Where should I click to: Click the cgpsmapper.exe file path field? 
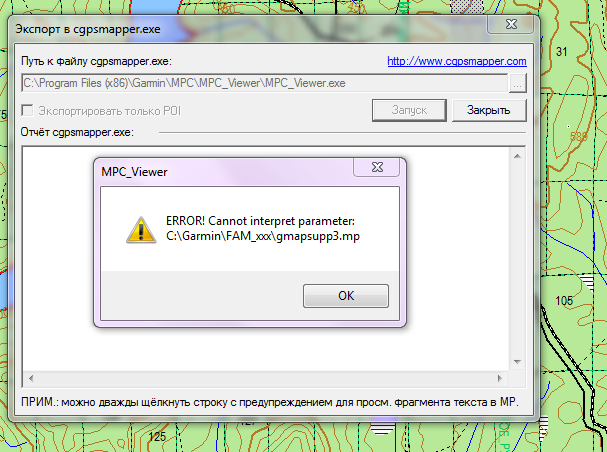pyautogui.click(x=264, y=83)
